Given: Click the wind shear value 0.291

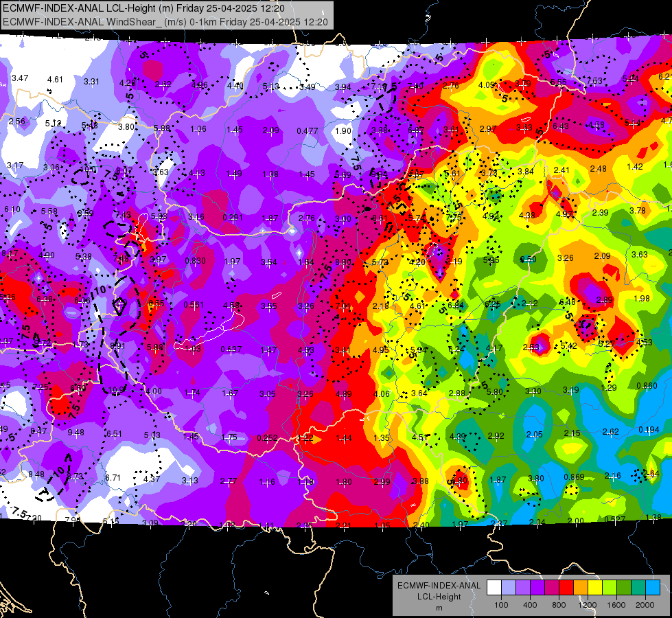Looking at the screenshot, I should [233, 218].
